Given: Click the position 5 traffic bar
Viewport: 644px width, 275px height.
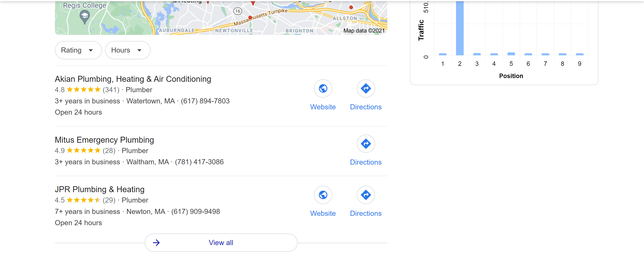Looking at the screenshot, I should coord(511,54).
